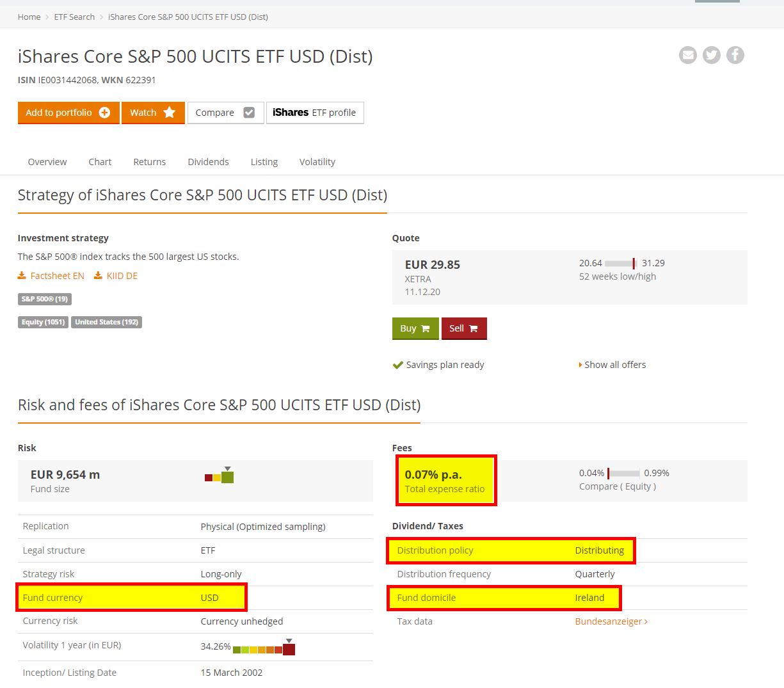The height and width of the screenshot is (688, 784).
Task: Click the Ireland fund domicile value
Action: [589, 598]
